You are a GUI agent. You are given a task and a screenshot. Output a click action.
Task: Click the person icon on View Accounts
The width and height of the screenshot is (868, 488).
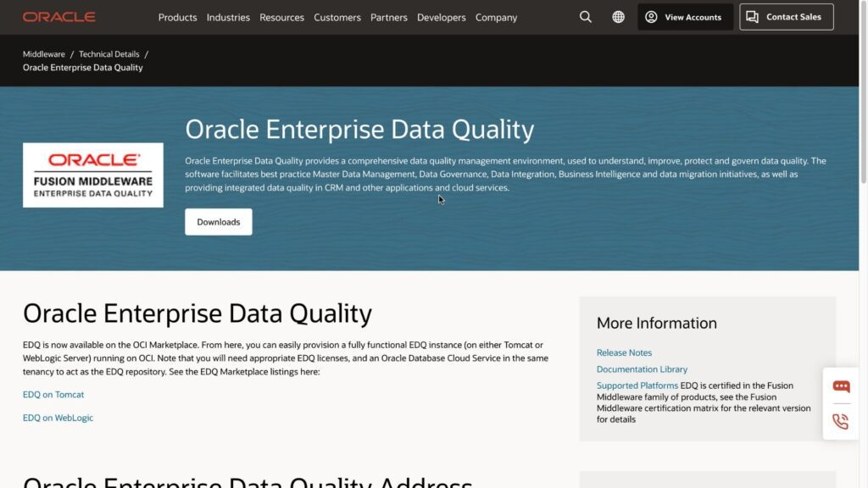(x=651, y=16)
